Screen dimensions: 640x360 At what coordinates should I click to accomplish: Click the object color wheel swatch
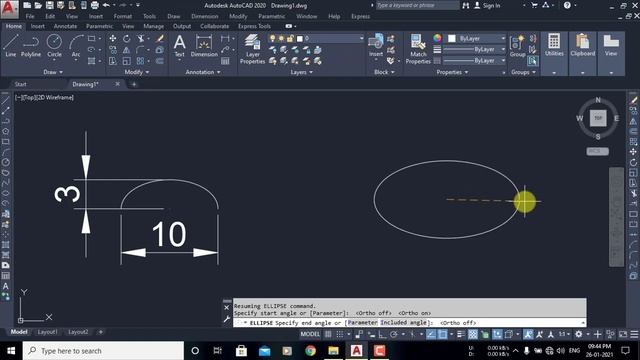(x=437, y=38)
